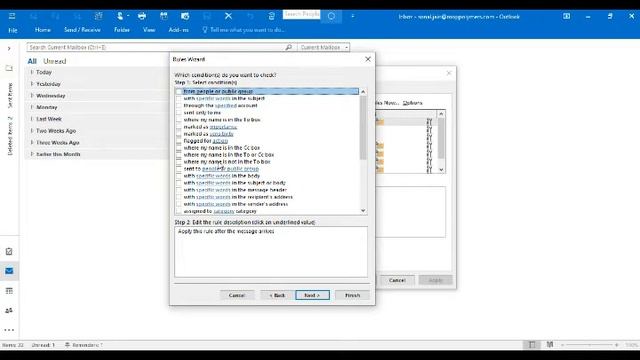Click the Print icon in the quick access toolbar
The width and height of the screenshot is (640, 360).
142,16
